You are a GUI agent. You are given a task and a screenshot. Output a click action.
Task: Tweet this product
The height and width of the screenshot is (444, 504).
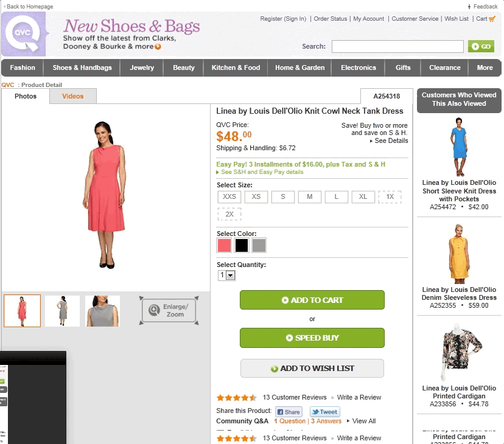pos(324,412)
